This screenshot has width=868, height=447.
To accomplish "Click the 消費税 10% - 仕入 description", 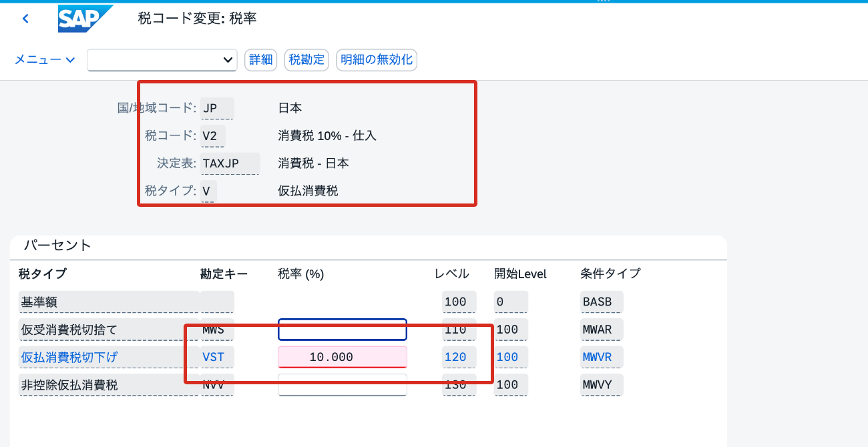I will [327, 136].
